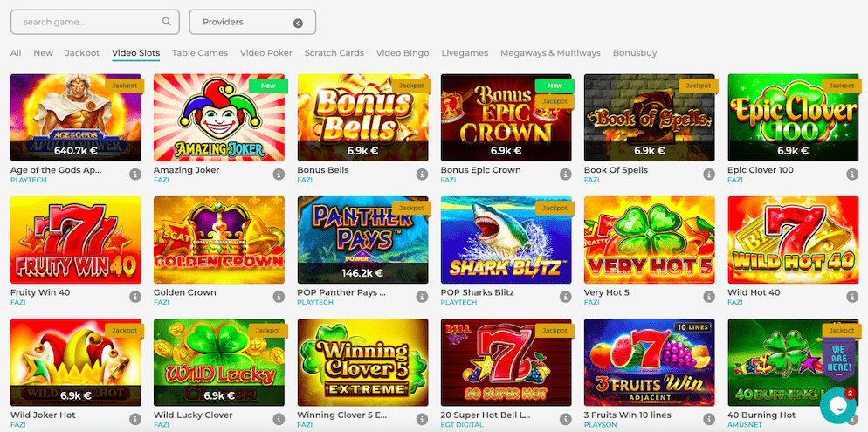The height and width of the screenshot is (432, 868).
Task: Switch to the Table Games tab
Action: 200,53
